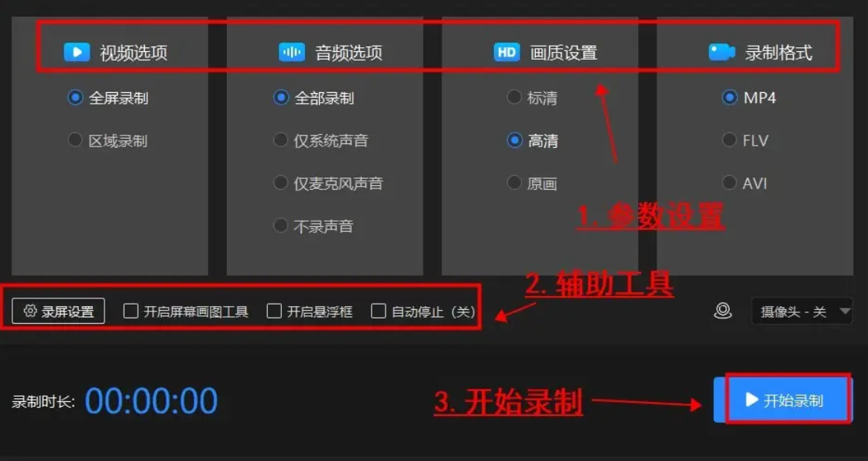
Task: Click the 音频选项 heading text
Action: pyautogui.click(x=348, y=53)
